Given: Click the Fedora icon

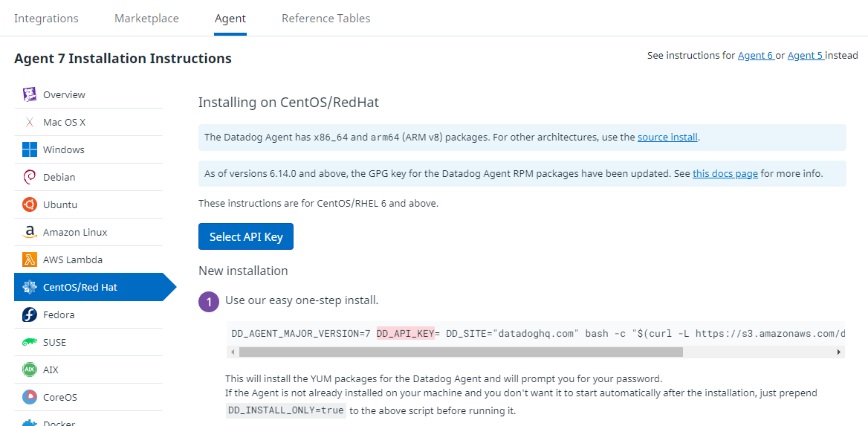Looking at the screenshot, I should (29, 314).
